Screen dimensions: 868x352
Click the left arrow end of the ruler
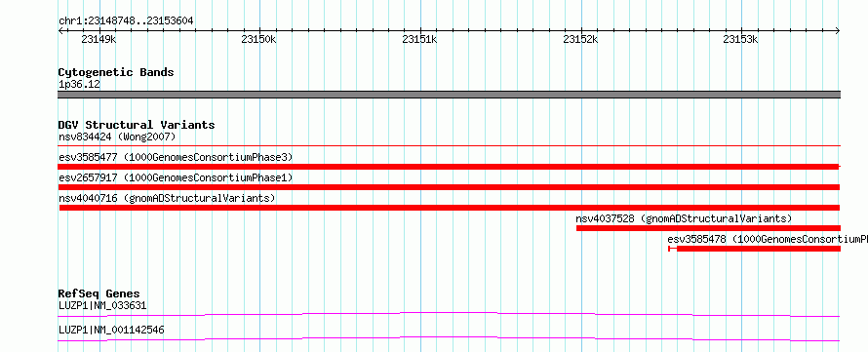pos(60,30)
